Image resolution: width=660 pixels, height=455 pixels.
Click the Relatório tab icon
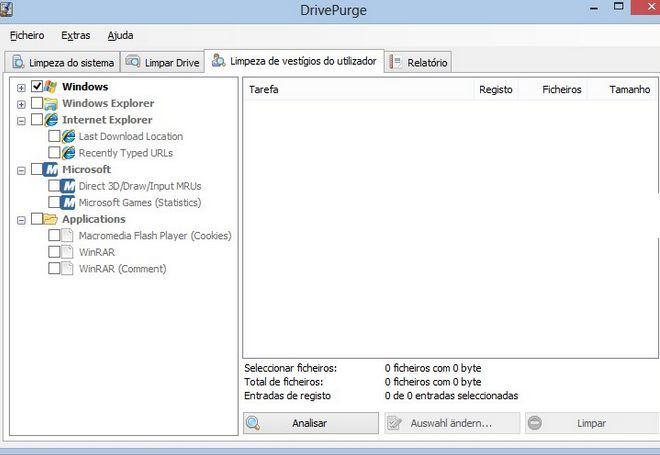click(x=395, y=62)
